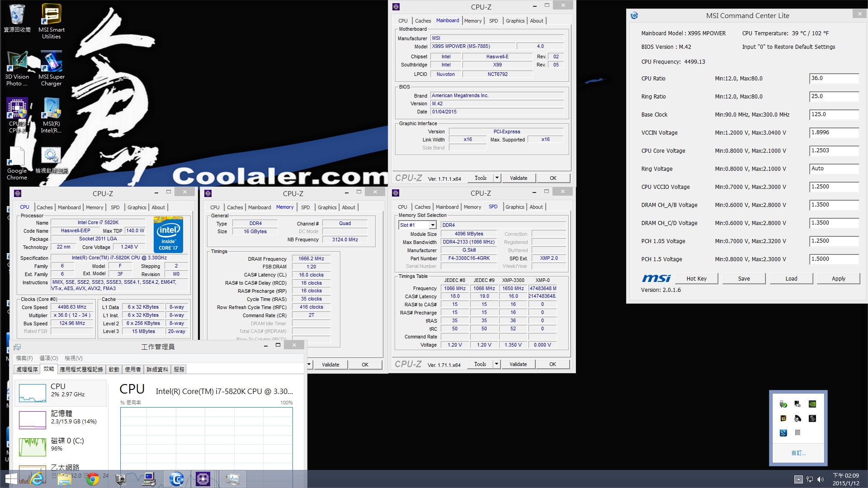
Task: Click the MSI Live Update tray icon
Action: (x=783, y=433)
